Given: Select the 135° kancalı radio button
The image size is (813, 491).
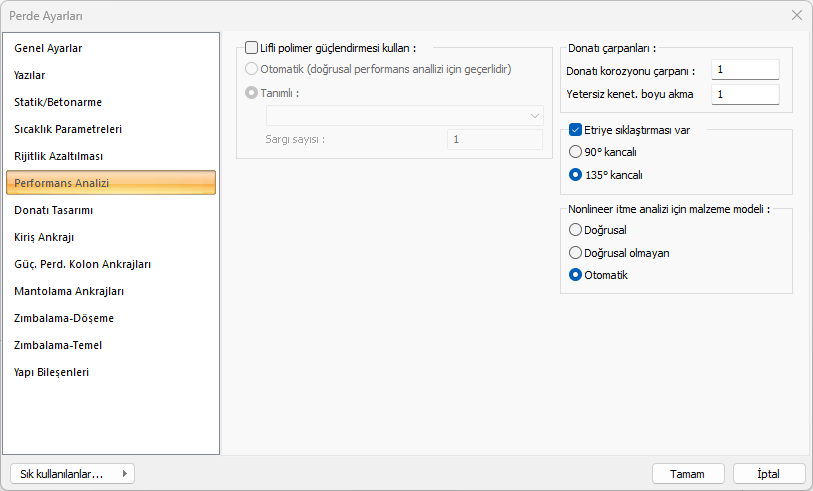Looking at the screenshot, I should (x=575, y=174).
